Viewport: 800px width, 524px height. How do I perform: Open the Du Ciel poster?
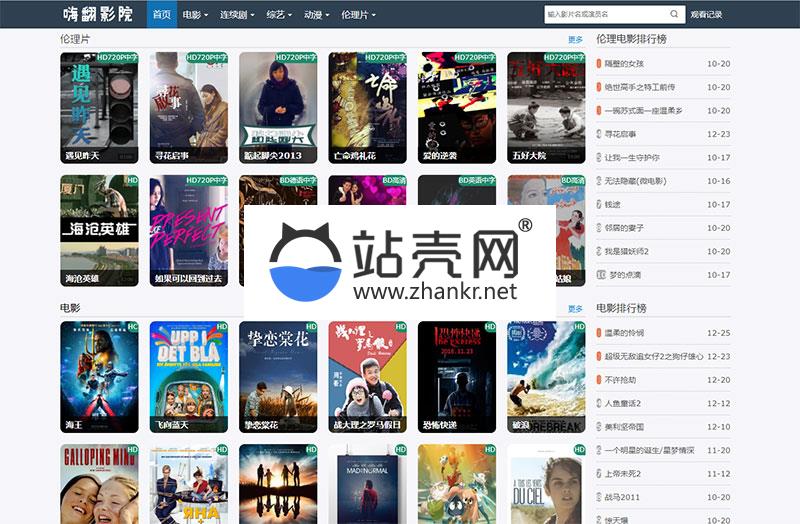pyautogui.click(x=546, y=484)
